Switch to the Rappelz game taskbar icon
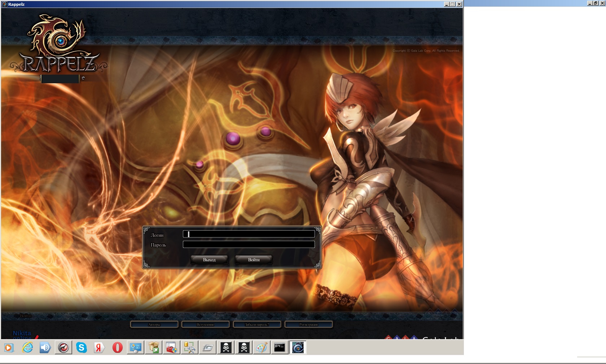 coord(298,348)
